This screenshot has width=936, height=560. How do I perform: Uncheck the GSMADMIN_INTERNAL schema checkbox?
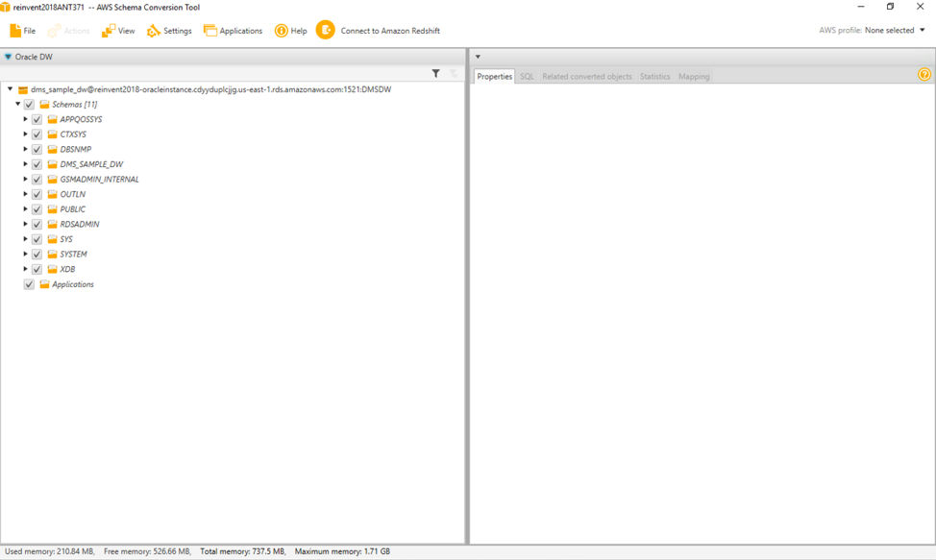(37, 179)
